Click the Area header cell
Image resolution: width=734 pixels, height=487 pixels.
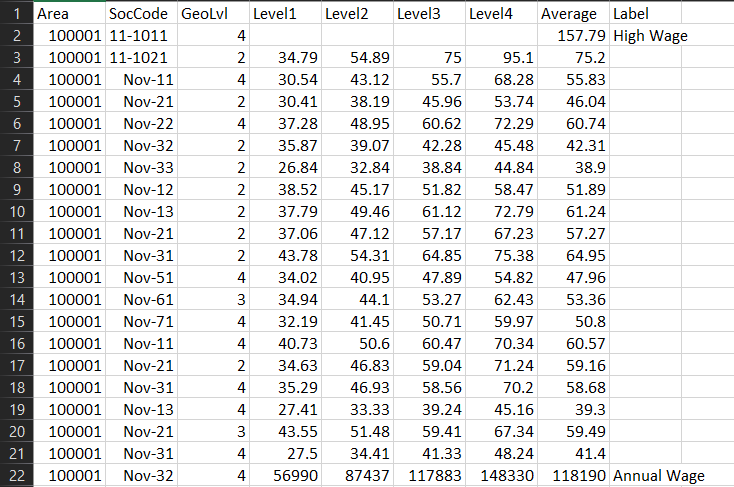tap(68, 14)
